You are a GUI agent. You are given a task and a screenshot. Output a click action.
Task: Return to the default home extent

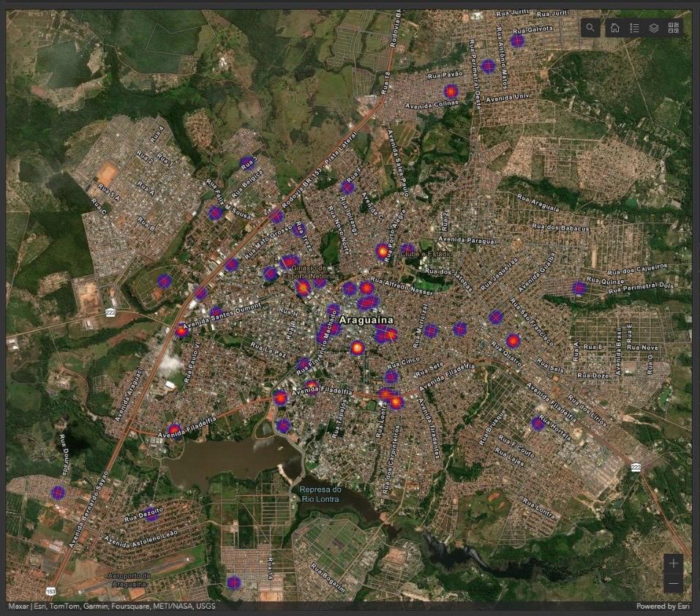pos(614,28)
